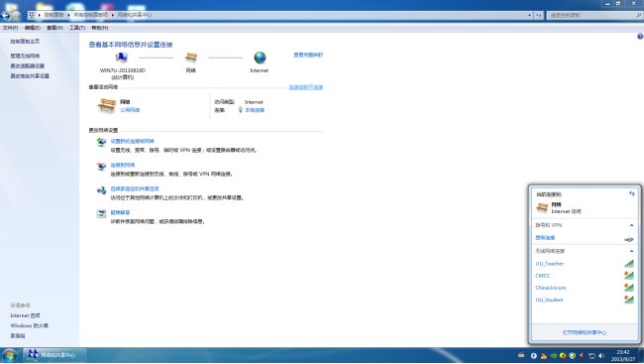Click the Connect or disconnect link
Image resolution: width=644 pixels, height=364 pixels.
pyautogui.click(x=305, y=87)
